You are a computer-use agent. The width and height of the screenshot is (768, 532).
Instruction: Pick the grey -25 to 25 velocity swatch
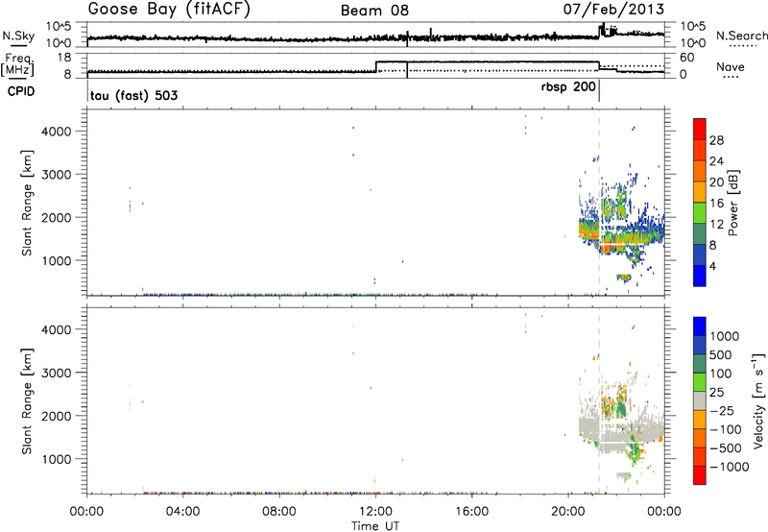[x=700, y=400]
